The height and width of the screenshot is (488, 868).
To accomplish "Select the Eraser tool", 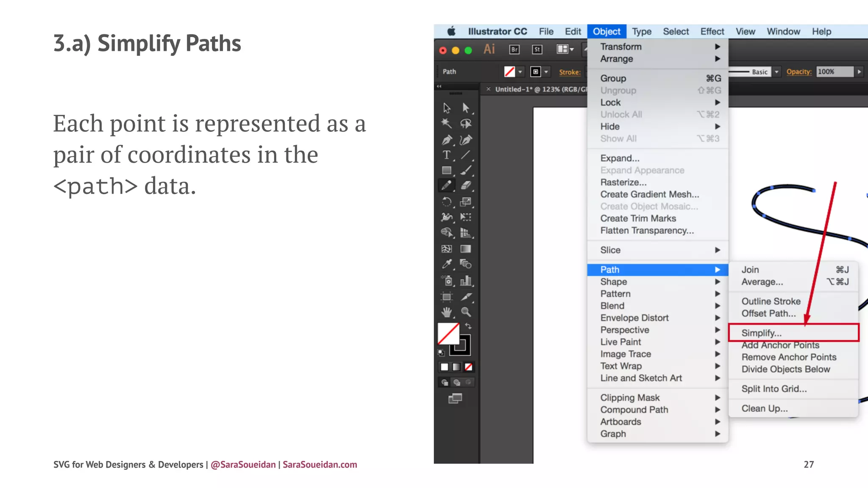I will 466,186.
